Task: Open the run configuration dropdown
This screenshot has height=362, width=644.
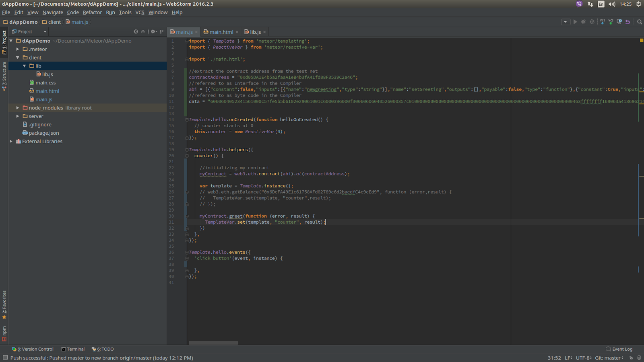Action: 566,22
